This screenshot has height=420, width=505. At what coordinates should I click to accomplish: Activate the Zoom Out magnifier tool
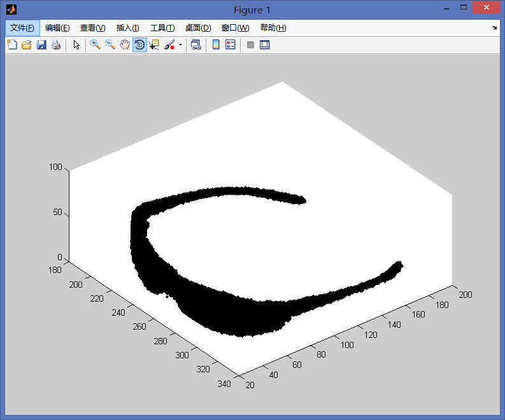click(110, 45)
